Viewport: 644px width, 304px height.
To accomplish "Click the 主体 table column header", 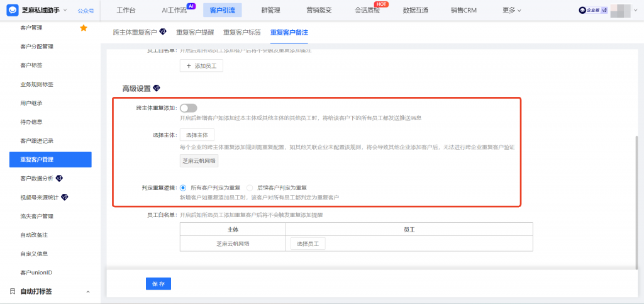I will 233,229.
